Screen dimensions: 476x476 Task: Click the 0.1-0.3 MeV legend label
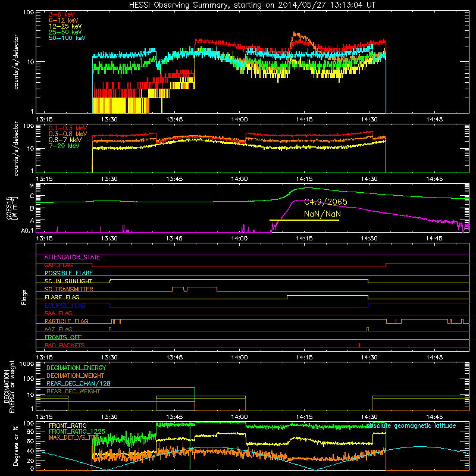pyautogui.click(x=68, y=128)
